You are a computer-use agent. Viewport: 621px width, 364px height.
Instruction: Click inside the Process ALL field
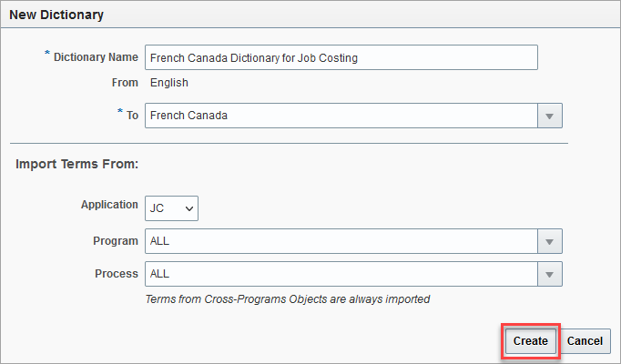coord(341,274)
